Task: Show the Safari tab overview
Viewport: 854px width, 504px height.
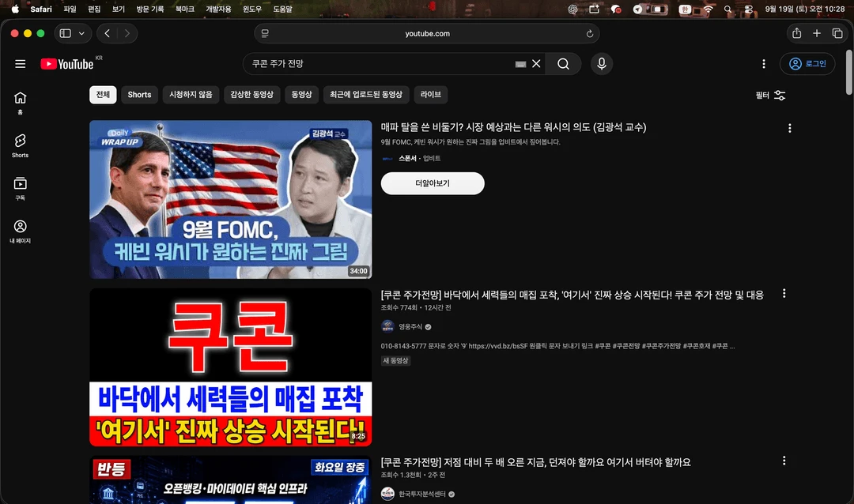Action: [837, 33]
